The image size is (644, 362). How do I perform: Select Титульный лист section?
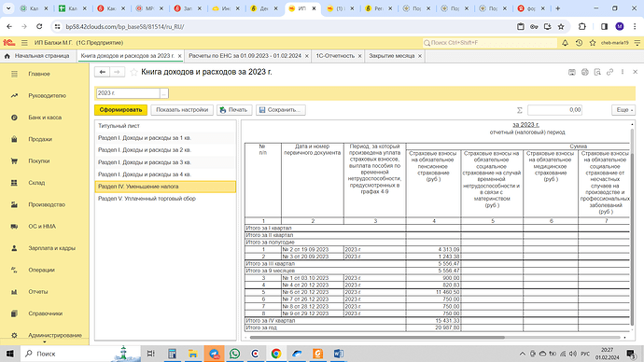point(165,126)
